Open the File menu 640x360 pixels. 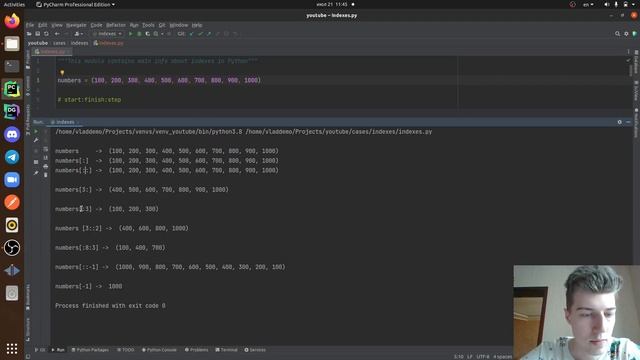(x=30, y=25)
